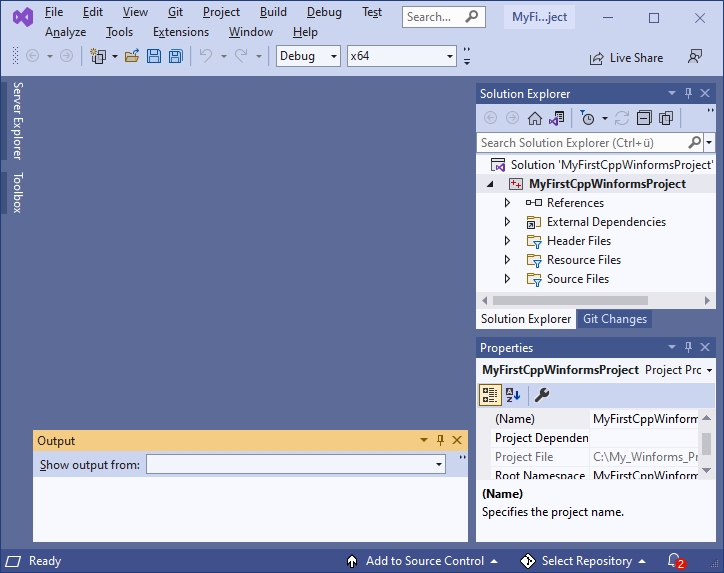Expand the Source Files node
The height and width of the screenshot is (573, 724).
click(x=507, y=278)
